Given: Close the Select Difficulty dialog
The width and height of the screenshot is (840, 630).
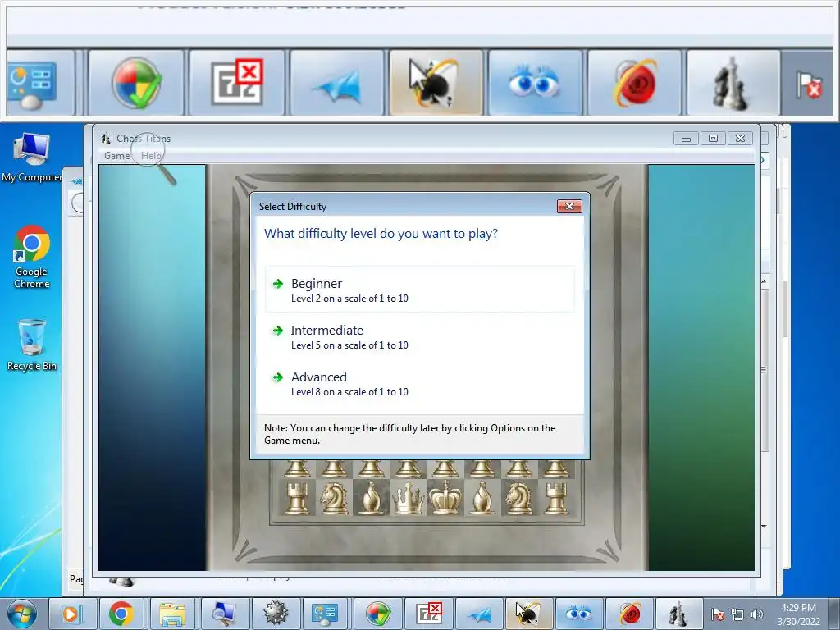Looking at the screenshot, I should (569, 206).
